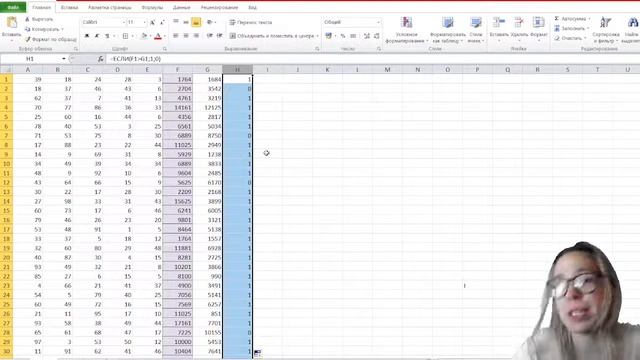Switch to the Разметка страницы tab

click(x=109, y=7)
